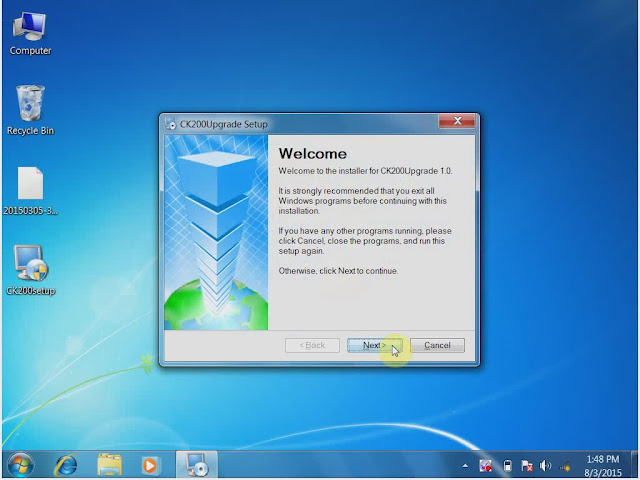This screenshot has width=640, height=480.
Task: Open the volume speaker tray icon
Action: coord(545,466)
